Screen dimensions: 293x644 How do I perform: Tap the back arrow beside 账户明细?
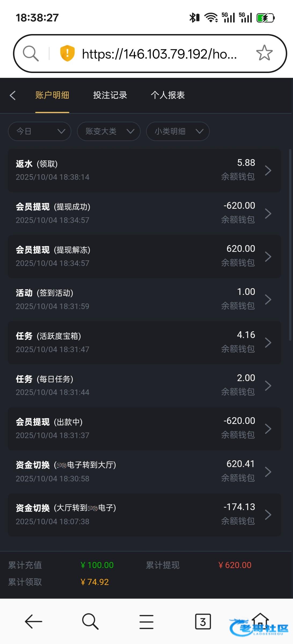coord(13,95)
